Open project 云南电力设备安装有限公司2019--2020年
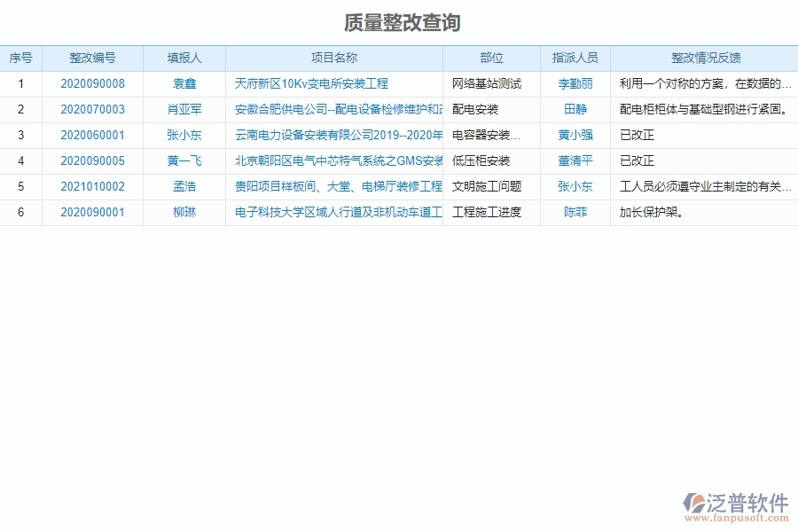 point(337,136)
